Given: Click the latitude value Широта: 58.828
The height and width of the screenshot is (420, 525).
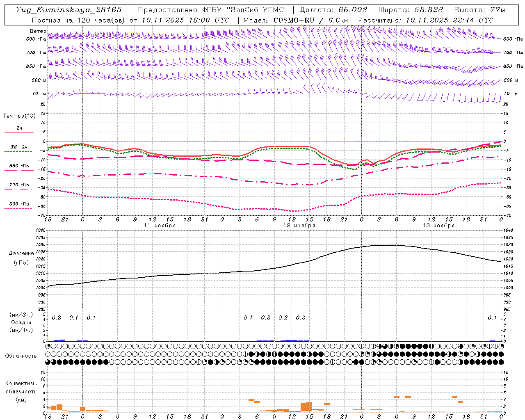Looking at the screenshot, I should point(411,10).
